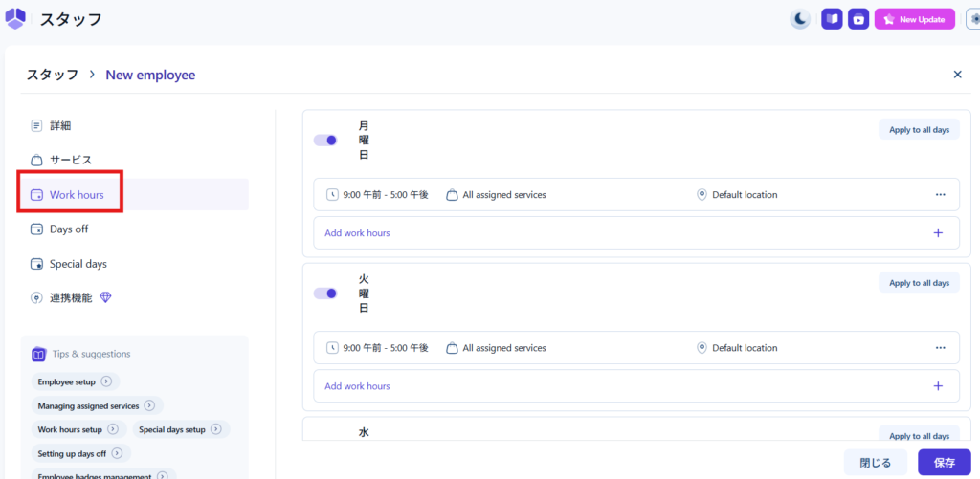Apply Monday hours to all days
Image resolution: width=980 pixels, height=479 pixels.
tap(919, 129)
